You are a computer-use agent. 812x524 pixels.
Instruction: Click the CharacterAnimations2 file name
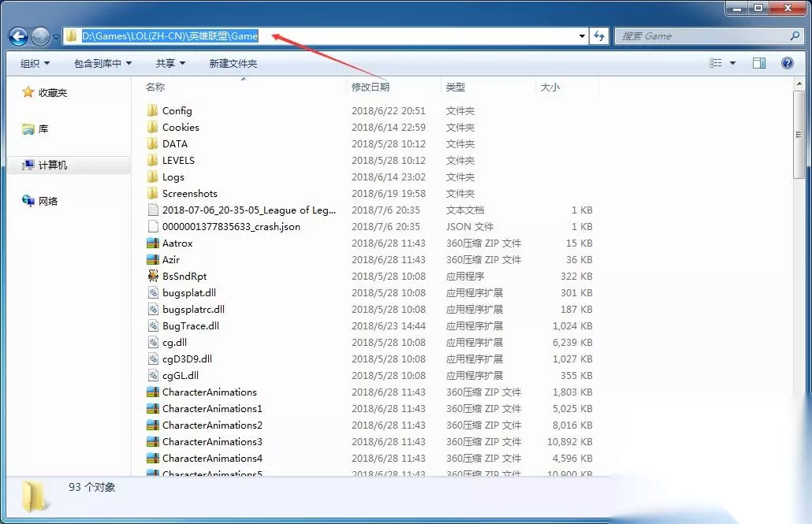(212, 425)
